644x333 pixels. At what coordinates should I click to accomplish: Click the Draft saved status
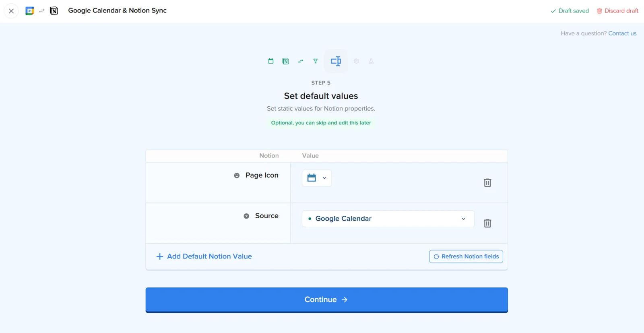570,11
